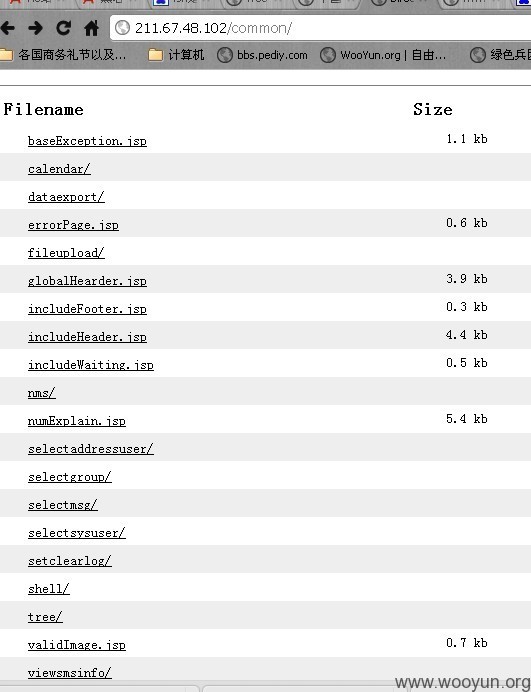531x692 pixels.
Task: Open the 计算机 bookmarks folder
Action: [x=176, y=55]
